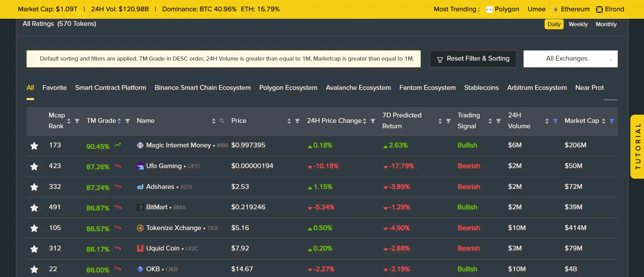Mark BitMart as favorite star
This screenshot has width=644, height=277.
coord(34,208)
